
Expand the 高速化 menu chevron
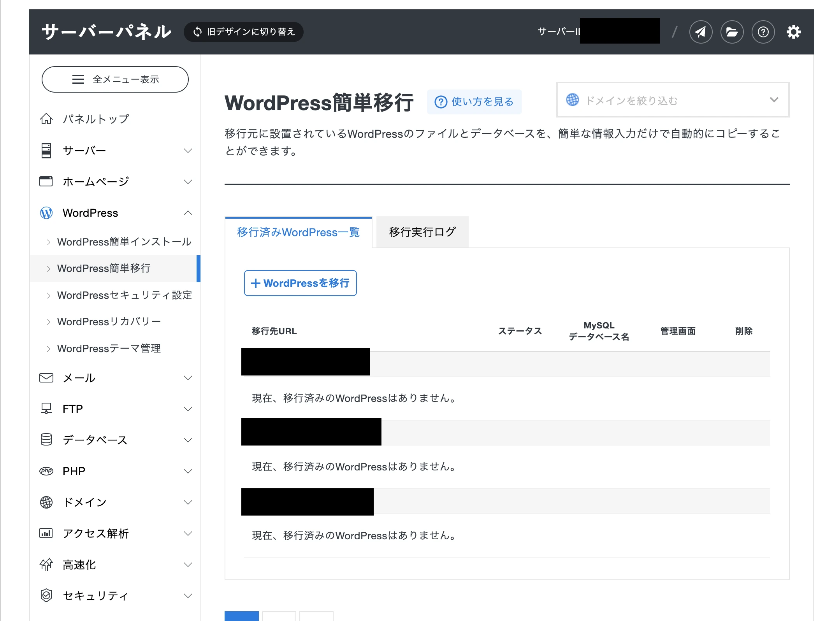point(188,565)
